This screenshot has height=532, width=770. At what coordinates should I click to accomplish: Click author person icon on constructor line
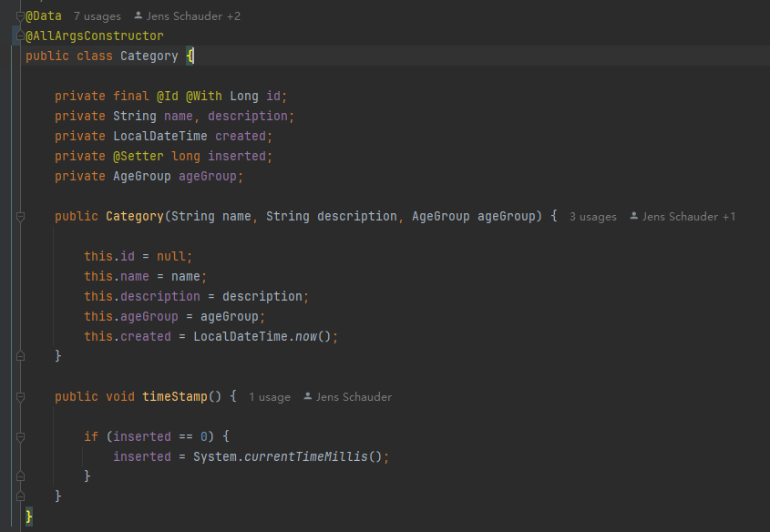(634, 216)
